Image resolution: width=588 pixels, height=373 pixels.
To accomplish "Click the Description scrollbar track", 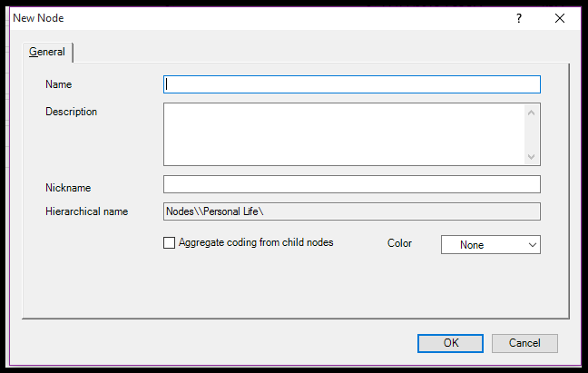I will [x=532, y=134].
